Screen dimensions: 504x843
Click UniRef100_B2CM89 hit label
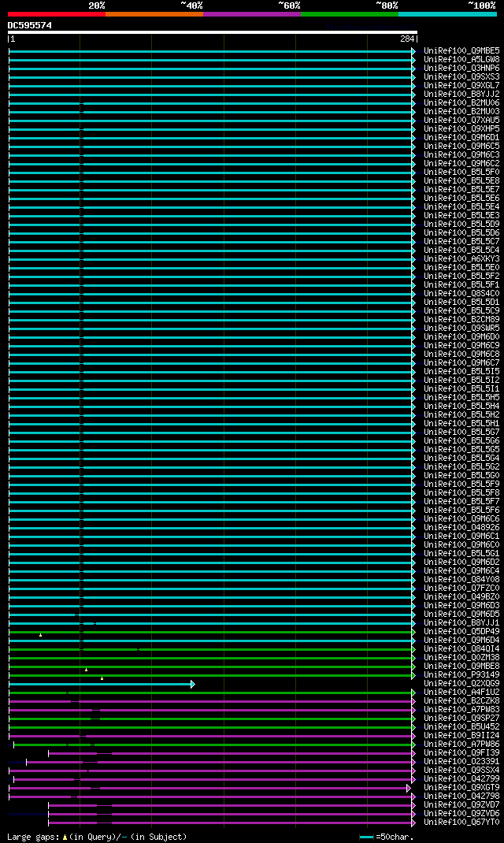tap(461, 319)
